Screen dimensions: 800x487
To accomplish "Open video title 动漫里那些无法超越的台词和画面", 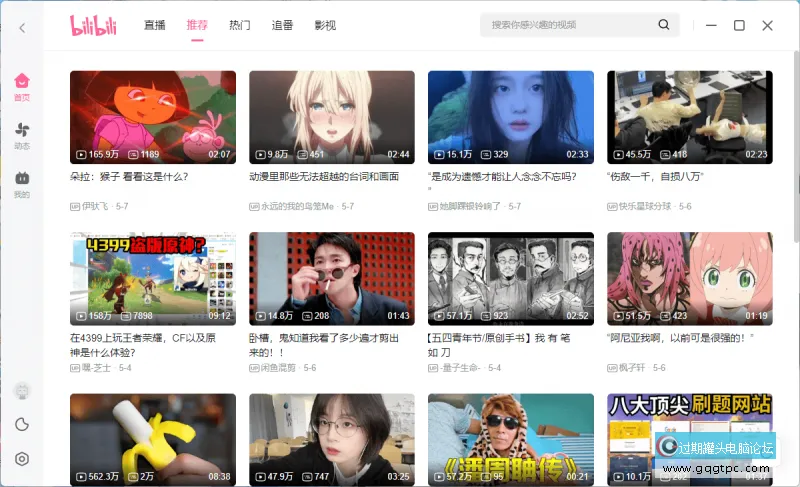I will tap(324, 177).
